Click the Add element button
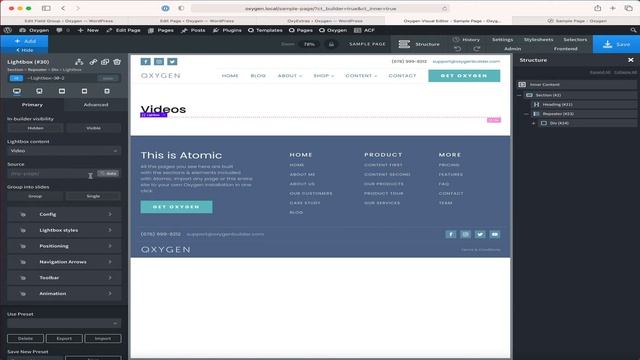The image size is (640, 360). pos(25,41)
